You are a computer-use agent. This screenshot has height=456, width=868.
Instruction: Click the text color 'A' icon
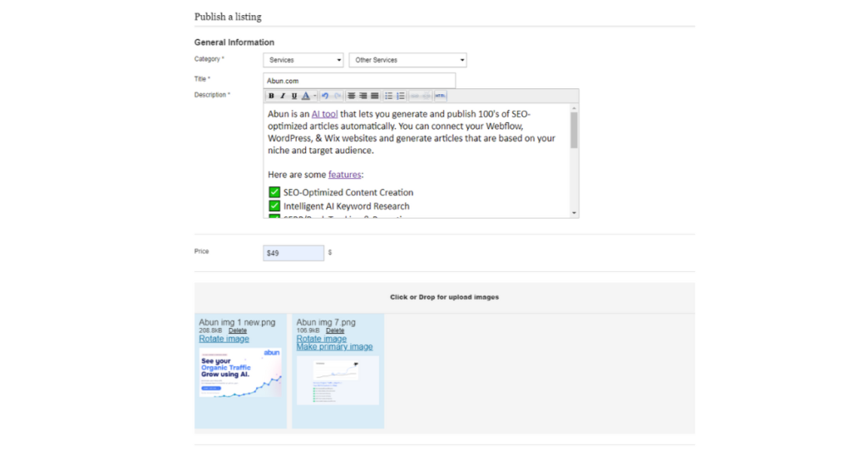click(305, 96)
